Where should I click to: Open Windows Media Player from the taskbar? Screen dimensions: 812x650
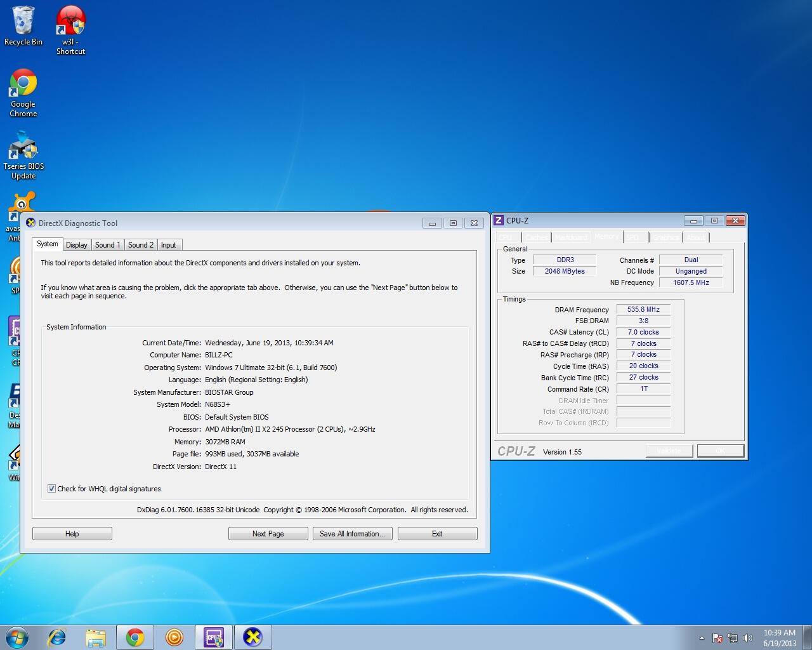coord(174,637)
